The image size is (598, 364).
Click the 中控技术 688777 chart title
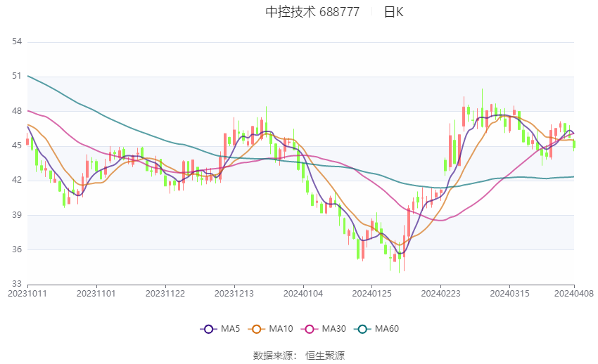point(312,12)
